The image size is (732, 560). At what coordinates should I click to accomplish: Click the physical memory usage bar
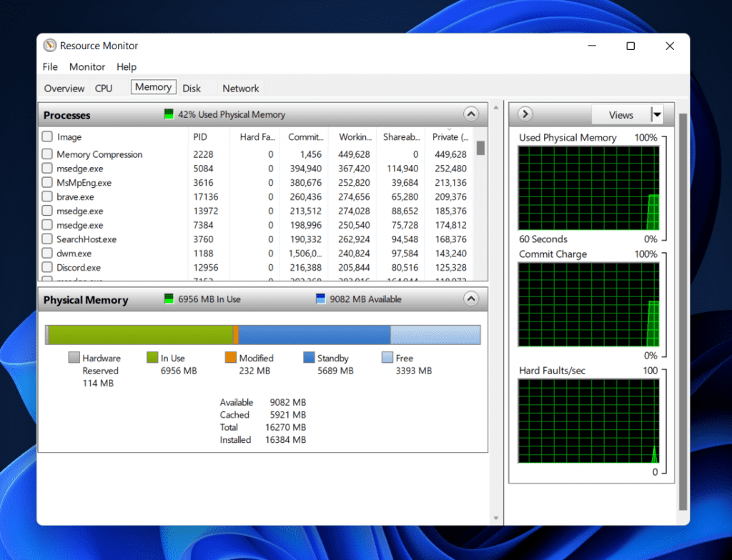pos(263,334)
